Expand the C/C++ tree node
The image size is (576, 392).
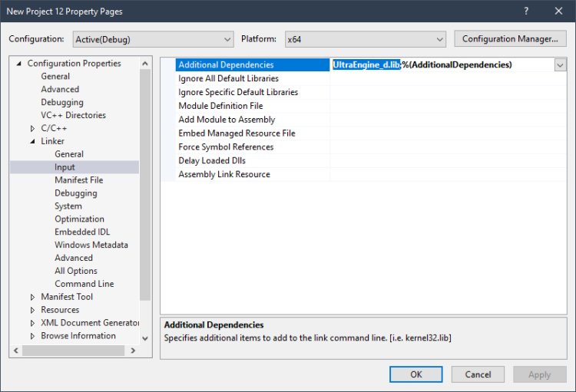32,128
